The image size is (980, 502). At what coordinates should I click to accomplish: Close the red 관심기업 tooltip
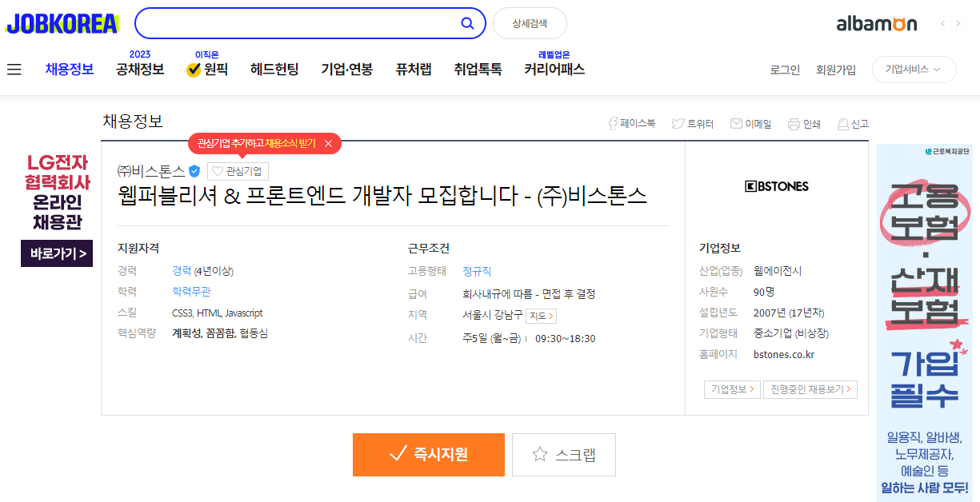[328, 144]
